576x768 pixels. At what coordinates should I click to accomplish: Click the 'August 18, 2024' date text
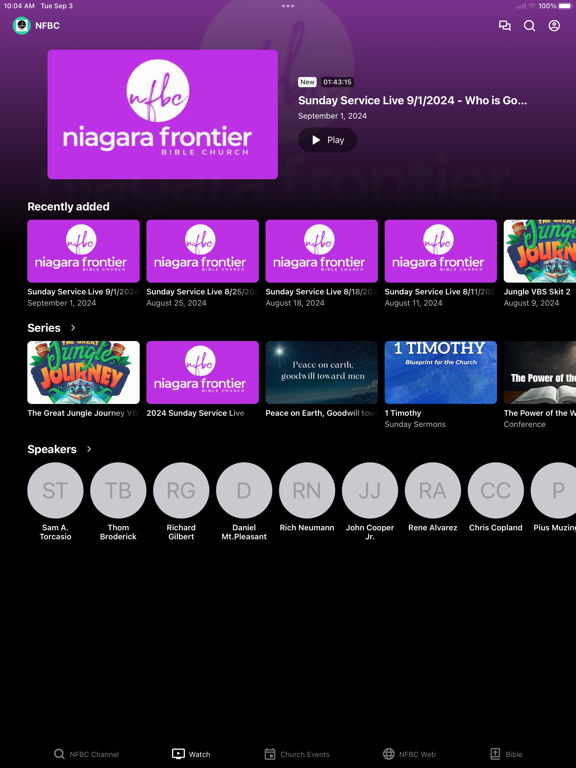pos(295,303)
